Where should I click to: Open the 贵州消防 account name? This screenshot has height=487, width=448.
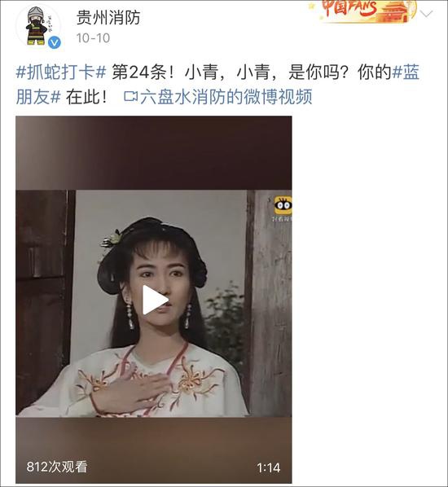coord(108,17)
